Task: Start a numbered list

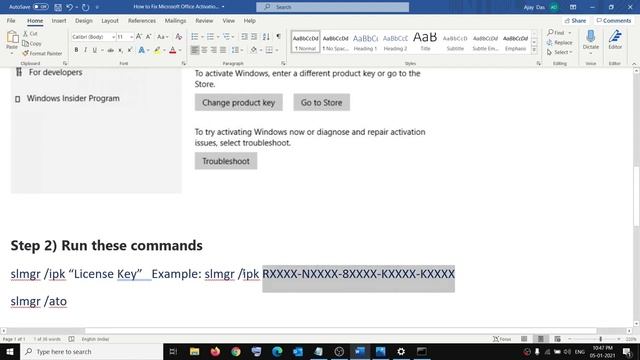Action: coord(210,37)
